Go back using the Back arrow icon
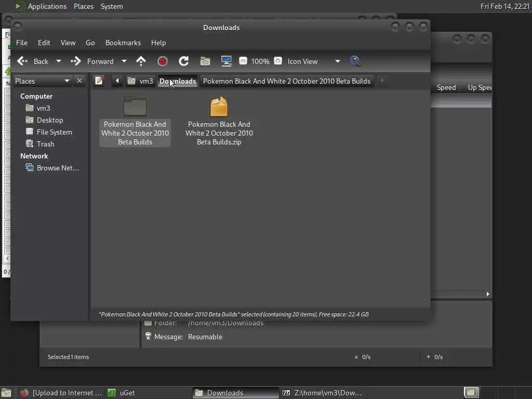 click(x=22, y=61)
